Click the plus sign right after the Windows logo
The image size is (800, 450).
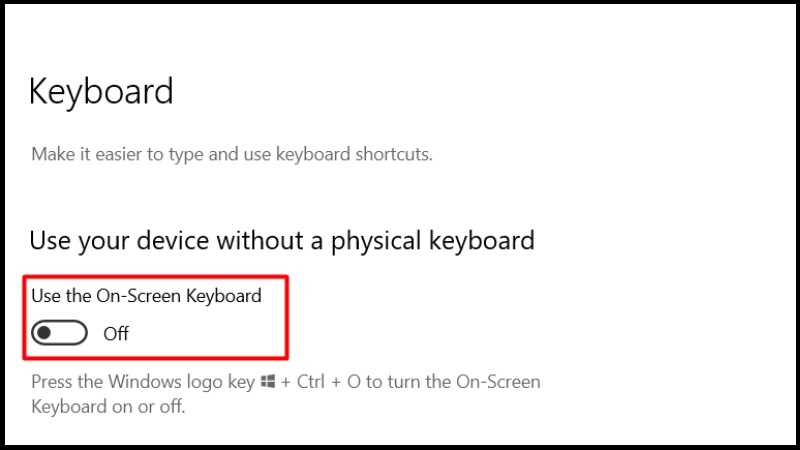click(x=286, y=382)
